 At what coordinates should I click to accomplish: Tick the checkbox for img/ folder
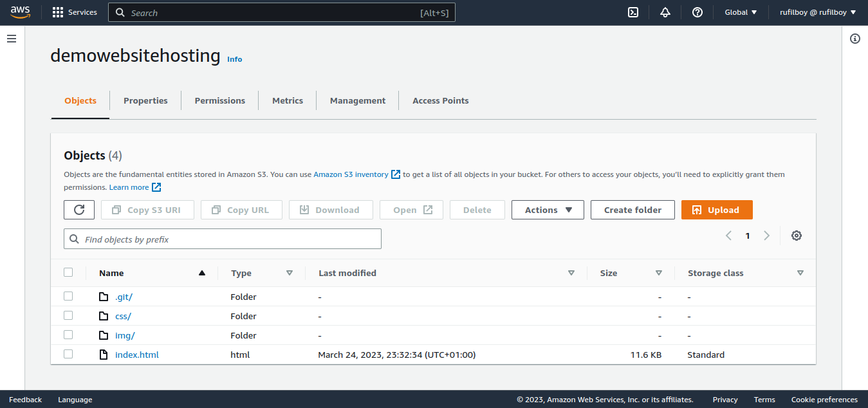pyautogui.click(x=68, y=335)
